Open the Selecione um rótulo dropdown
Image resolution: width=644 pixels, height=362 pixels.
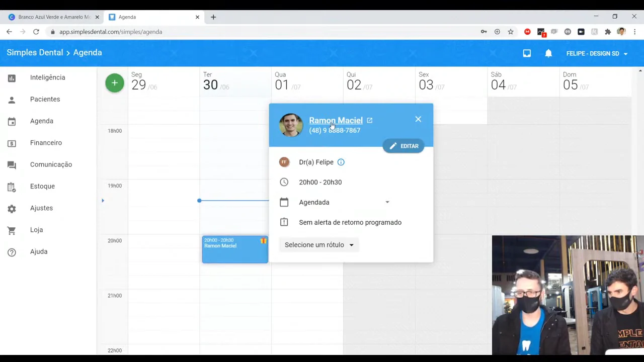point(319,245)
